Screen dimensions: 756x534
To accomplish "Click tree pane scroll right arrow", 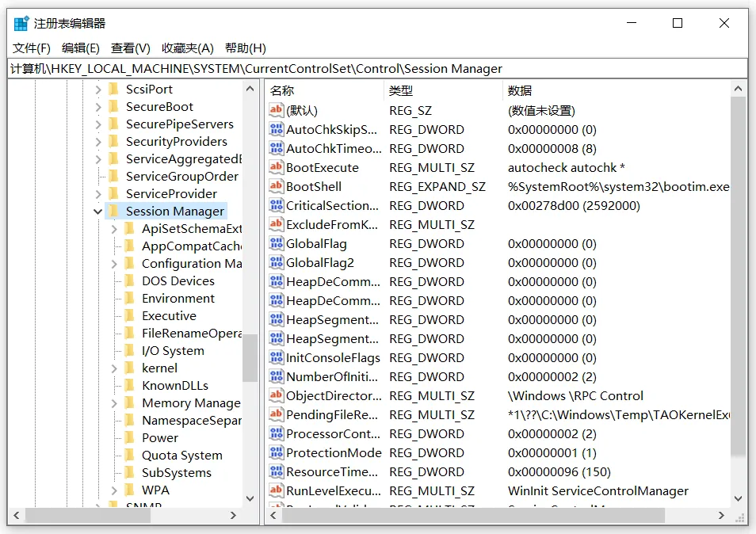I will click(x=233, y=515).
